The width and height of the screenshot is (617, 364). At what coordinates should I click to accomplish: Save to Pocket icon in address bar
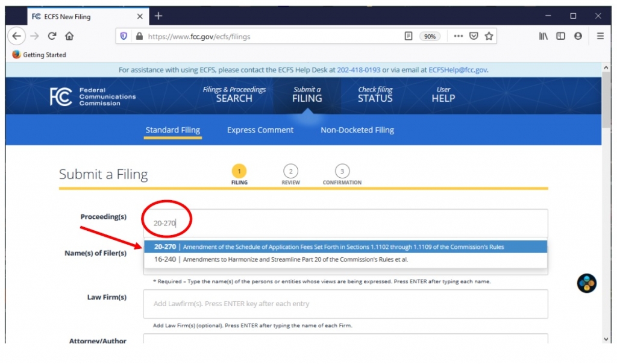(474, 36)
